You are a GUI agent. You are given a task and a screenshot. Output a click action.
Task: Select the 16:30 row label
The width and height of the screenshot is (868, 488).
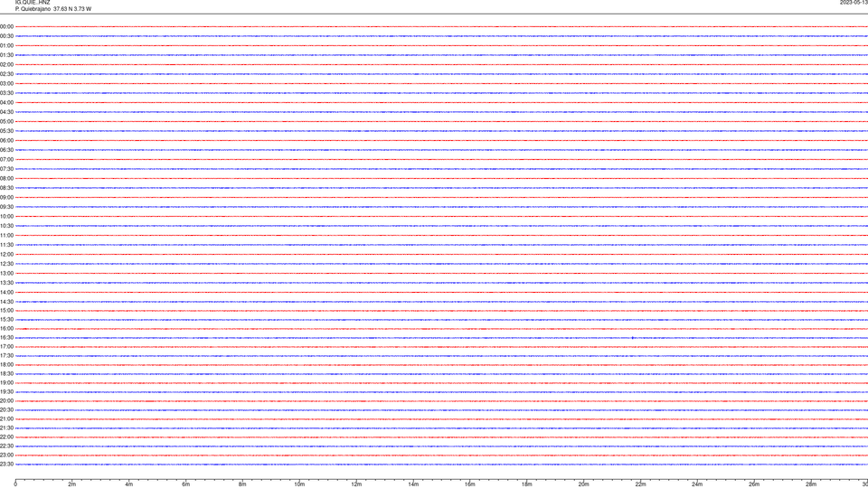[6, 337]
